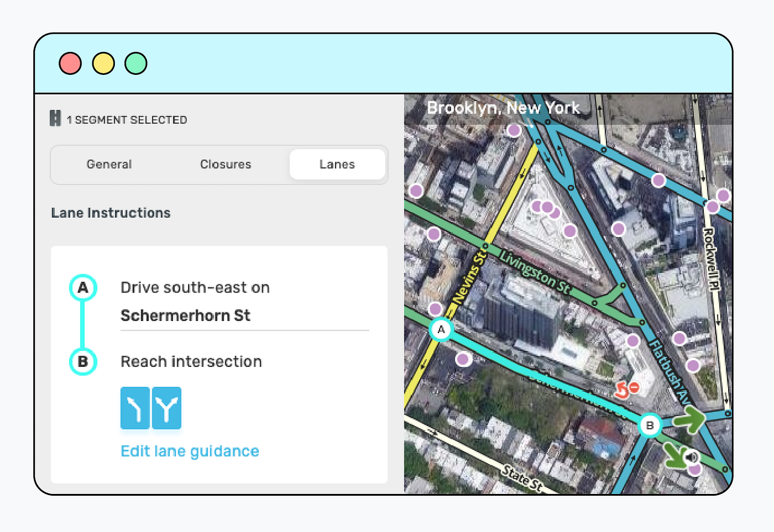Toggle the left-fork lane arrow tile
The width and height of the screenshot is (774, 532).
(x=135, y=407)
